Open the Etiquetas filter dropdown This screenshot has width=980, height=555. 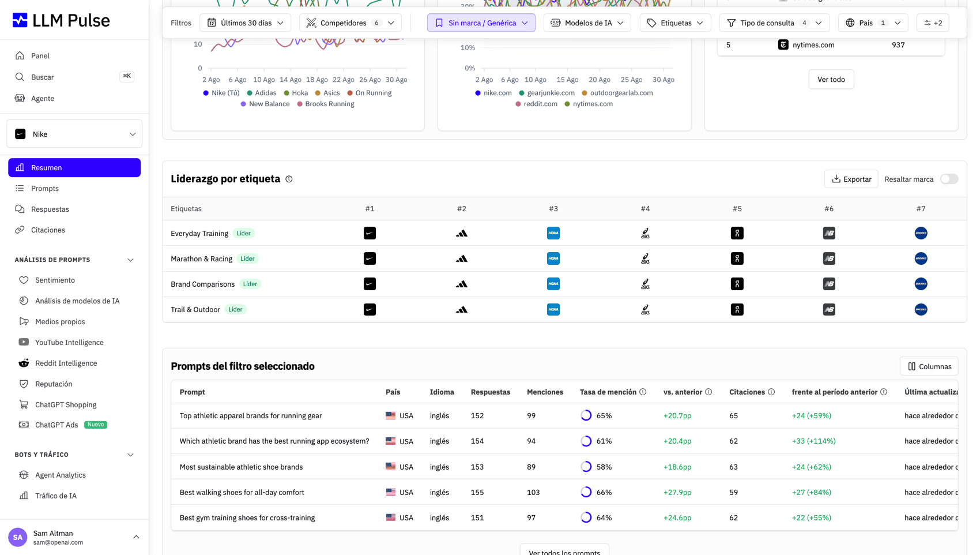click(675, 23)
